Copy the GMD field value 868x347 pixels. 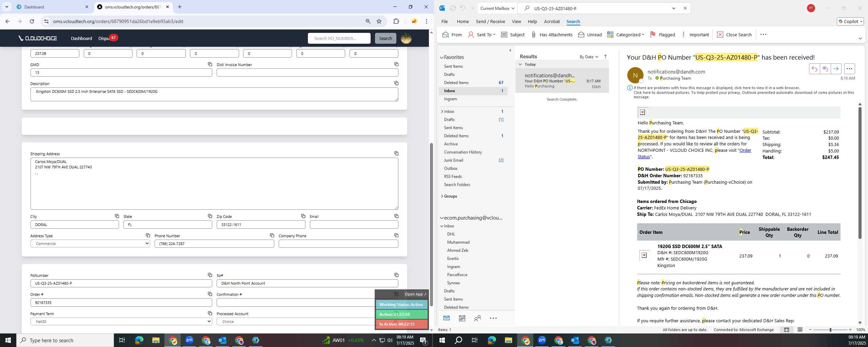210,64
